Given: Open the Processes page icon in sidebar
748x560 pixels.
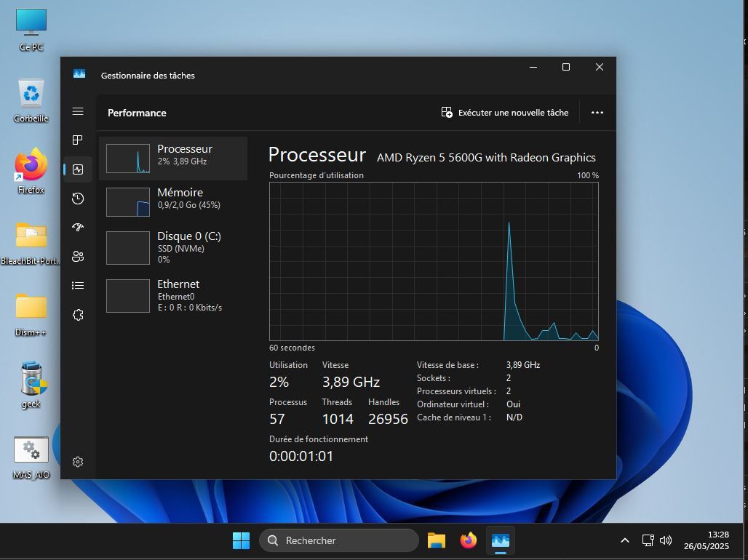Looking at the screenshot, I should click(78, 140).
